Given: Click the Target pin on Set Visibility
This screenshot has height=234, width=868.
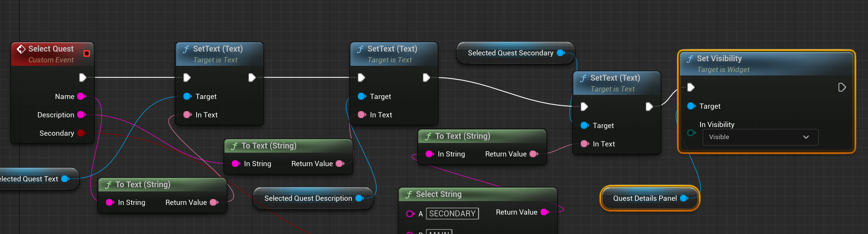Looking at the screenshot, I should click(x=691, y=106).
